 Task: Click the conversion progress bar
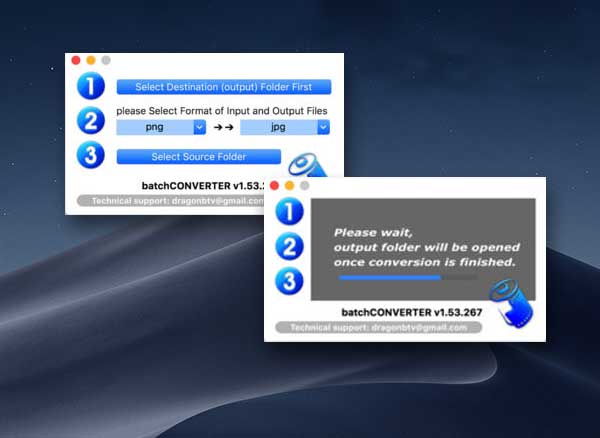408,278
